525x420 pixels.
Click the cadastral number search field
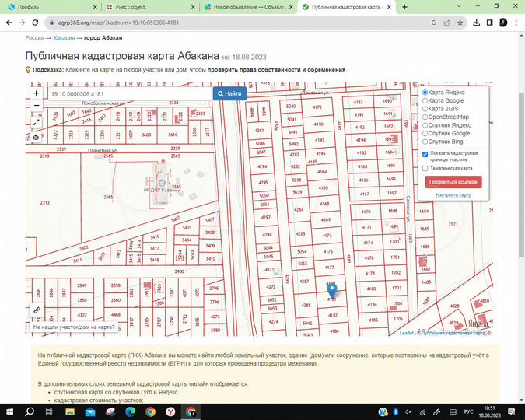[x=128, y=94]
